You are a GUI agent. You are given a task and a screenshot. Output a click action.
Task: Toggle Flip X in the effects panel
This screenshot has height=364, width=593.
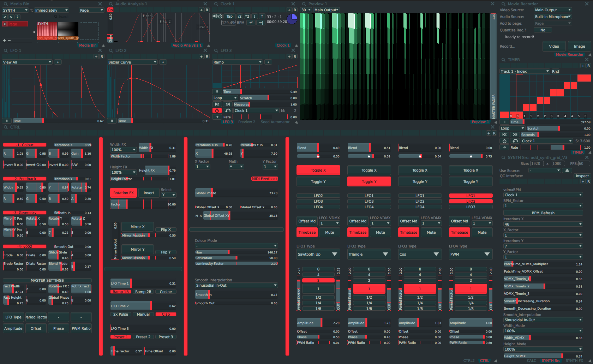pyautogui.click(x=166, y=229)
